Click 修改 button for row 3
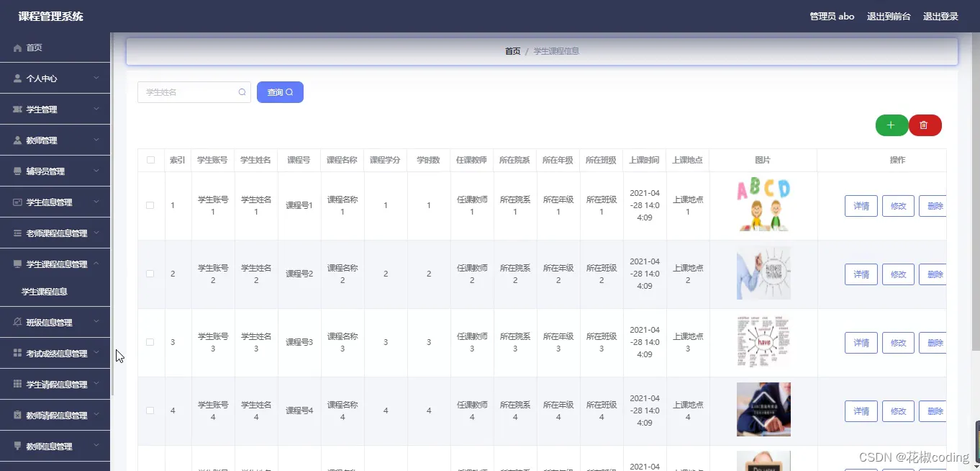The height and width of the screenshot is (471, 980). pos(899,342)
